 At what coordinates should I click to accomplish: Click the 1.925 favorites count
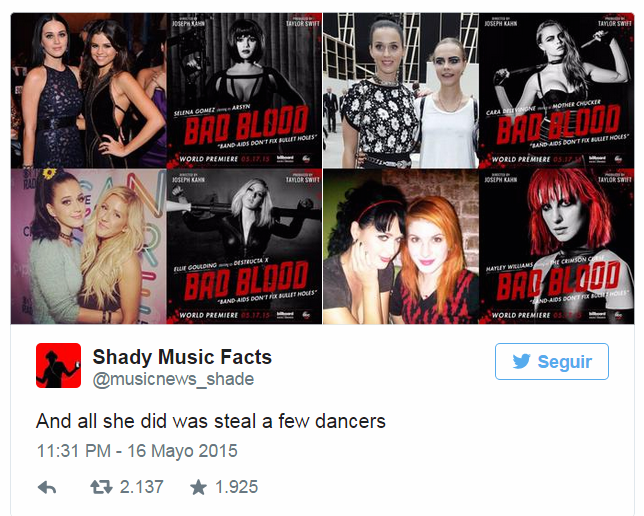[x=237, y=487]
